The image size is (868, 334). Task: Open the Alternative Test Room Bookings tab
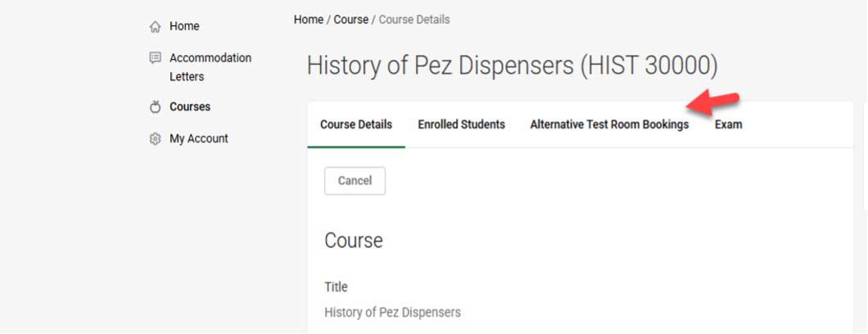tap(609, 125)
